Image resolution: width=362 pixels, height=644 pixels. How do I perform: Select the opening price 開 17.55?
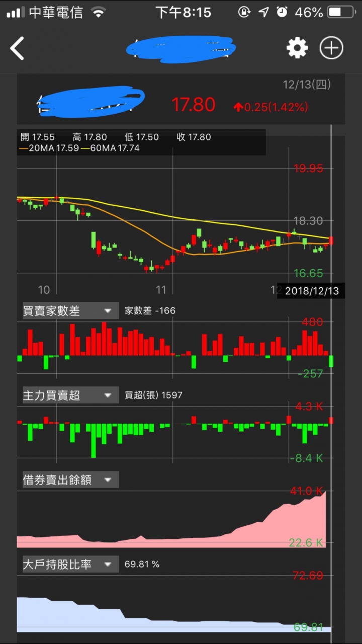(x=38, y=137)
